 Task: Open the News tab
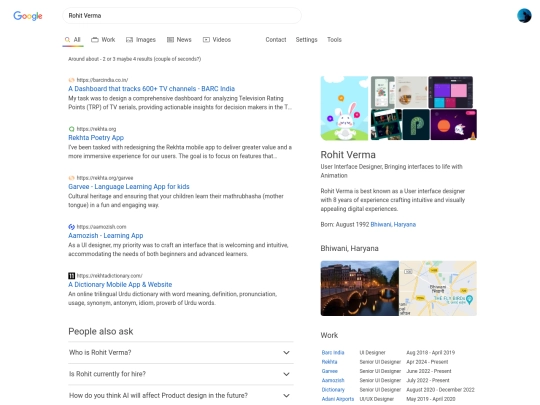[179, 40]
